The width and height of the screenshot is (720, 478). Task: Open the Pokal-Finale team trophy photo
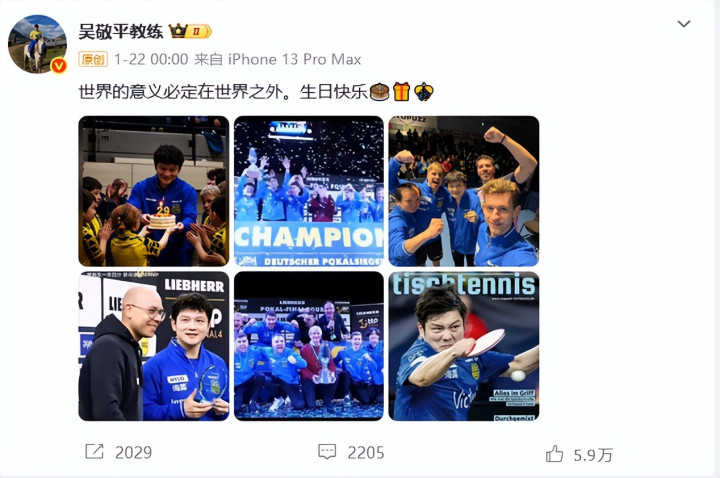coord(309,346)
